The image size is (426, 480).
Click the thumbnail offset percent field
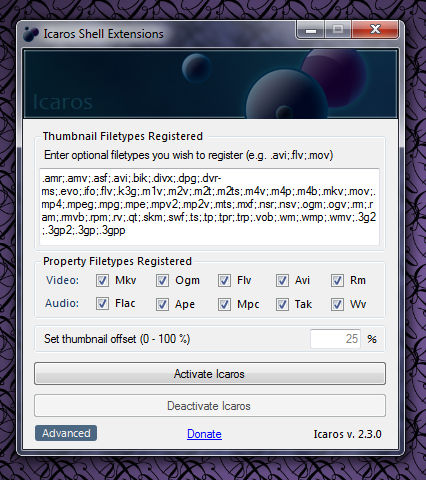tap(335, 339)
